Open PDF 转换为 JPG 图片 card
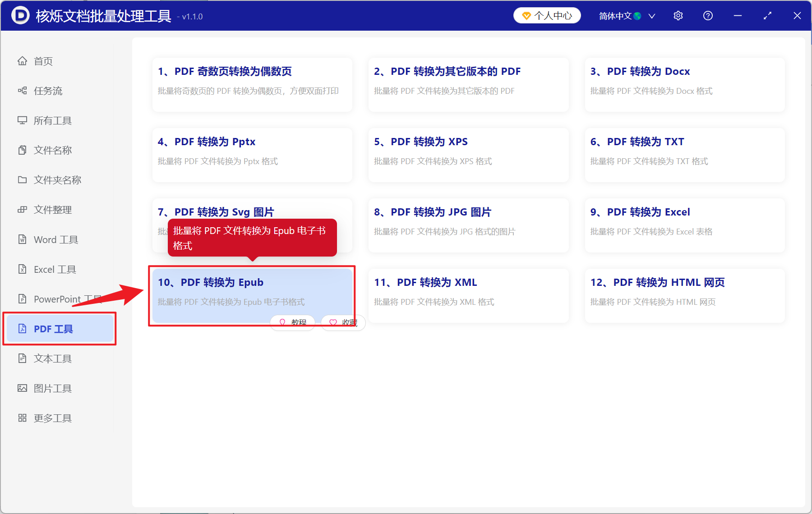Screen dimensions: 812x514 click(x=468, y=225)
